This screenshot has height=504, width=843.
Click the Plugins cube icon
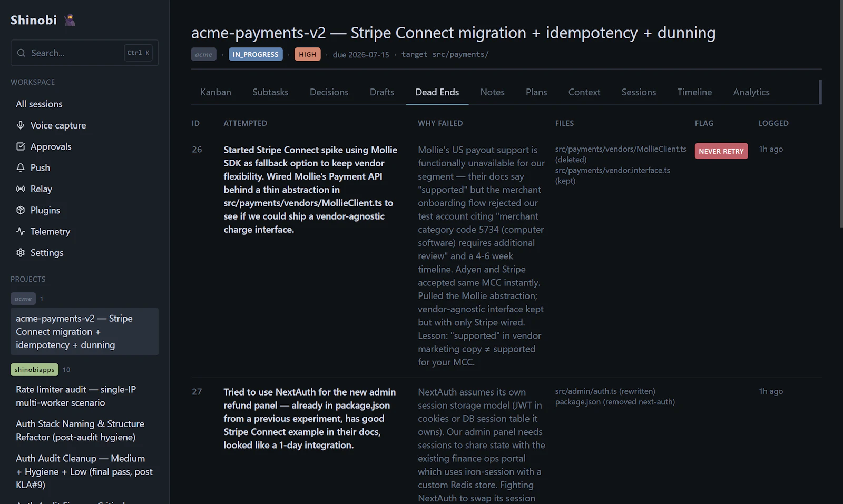tap(21, 210)
